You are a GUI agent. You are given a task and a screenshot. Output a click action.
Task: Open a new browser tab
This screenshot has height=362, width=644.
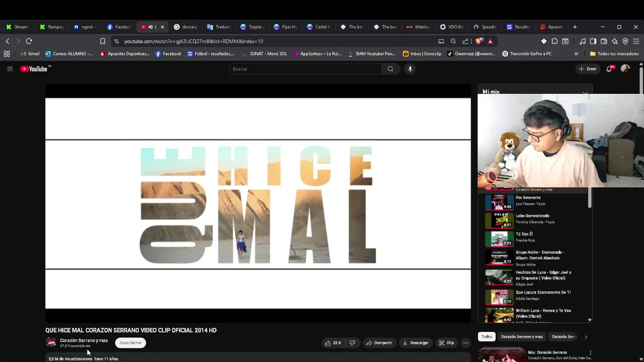[x=575, y=27]
